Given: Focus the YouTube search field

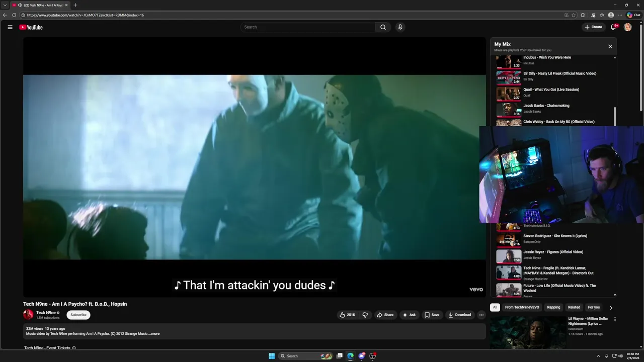Looking at the screenshot, I should [x=307, y=27].
